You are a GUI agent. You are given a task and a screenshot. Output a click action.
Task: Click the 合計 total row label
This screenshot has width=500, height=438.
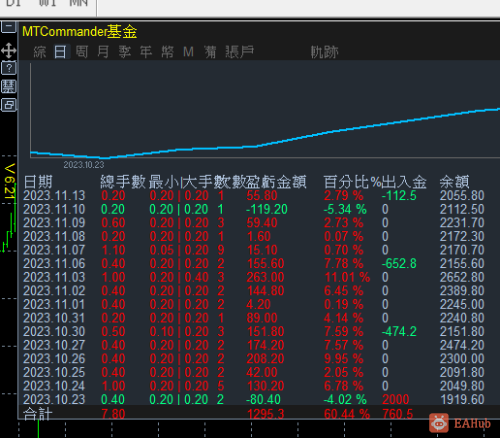[38, 414]
